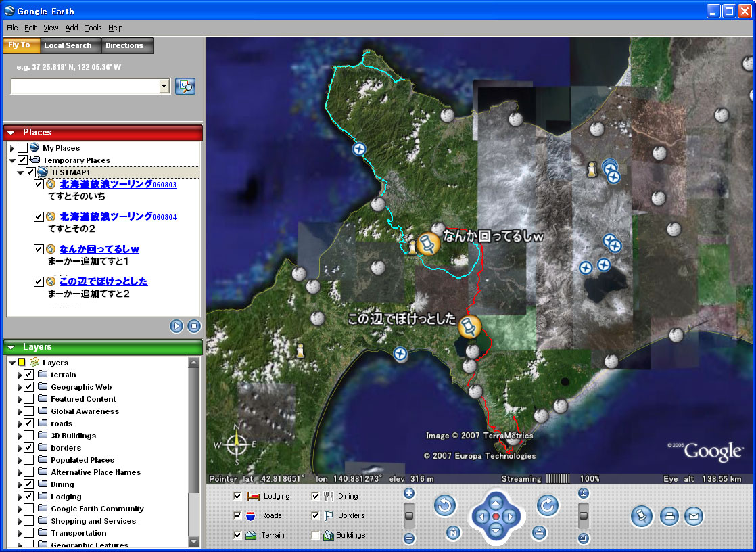Click the red center button of navigation pad

tap(496, 517)
